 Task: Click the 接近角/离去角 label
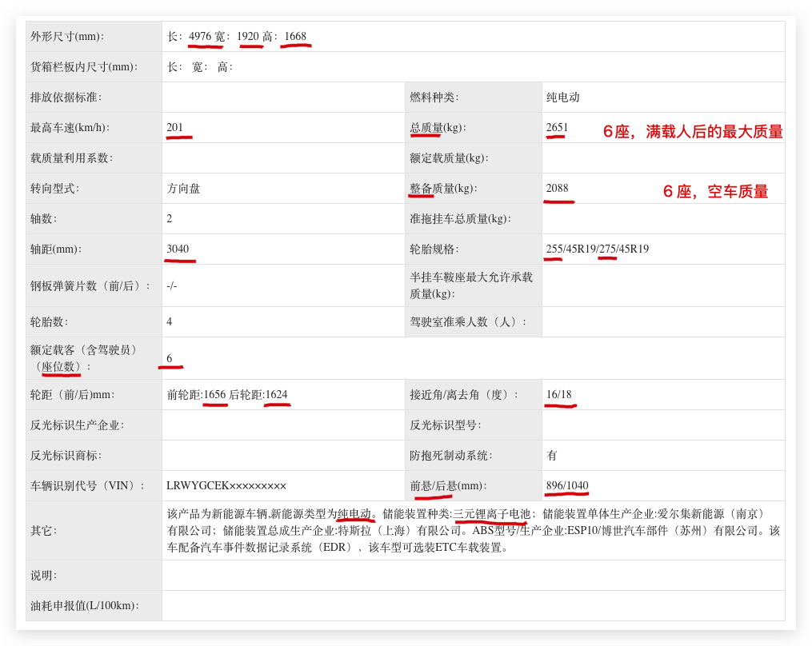(x=464, y=395)
